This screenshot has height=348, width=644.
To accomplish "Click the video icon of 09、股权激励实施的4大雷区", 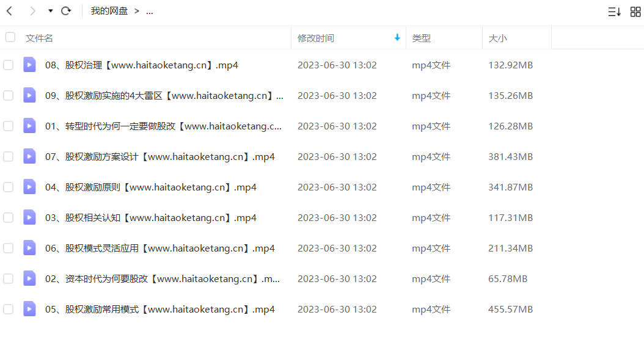I will pyautogui.click(x=29, y=95).
